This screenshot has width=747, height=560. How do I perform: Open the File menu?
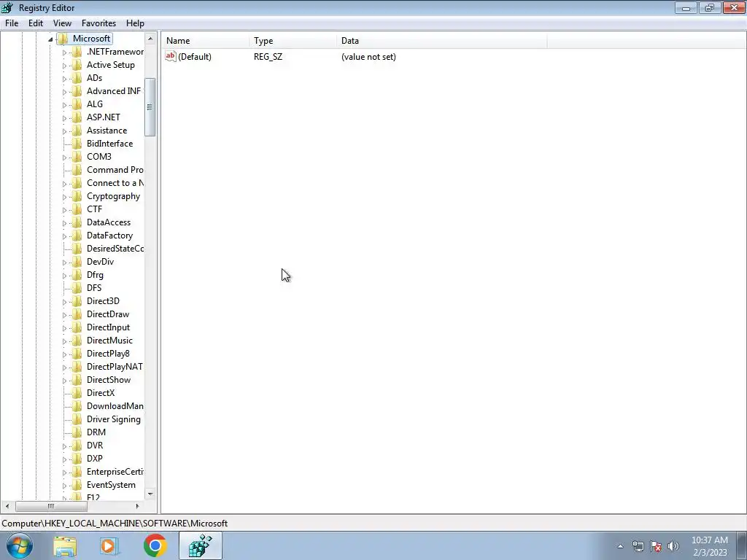click(12, 23)
